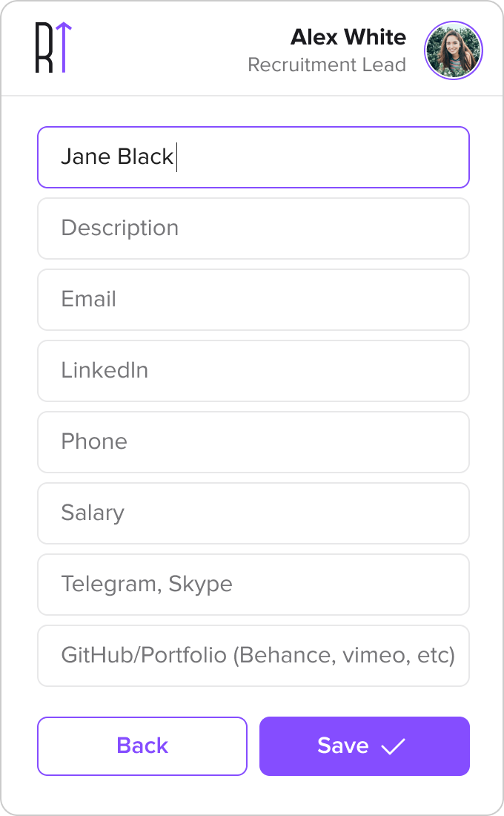
Task: Open Alex White's profile avatar
Action: pos(453,50)
